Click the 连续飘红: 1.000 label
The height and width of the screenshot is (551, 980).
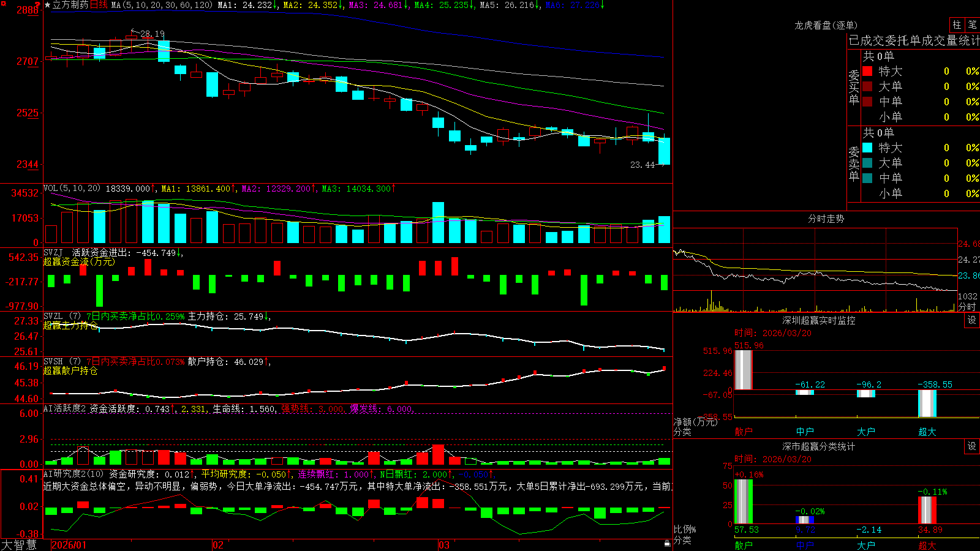click(334, 474)
